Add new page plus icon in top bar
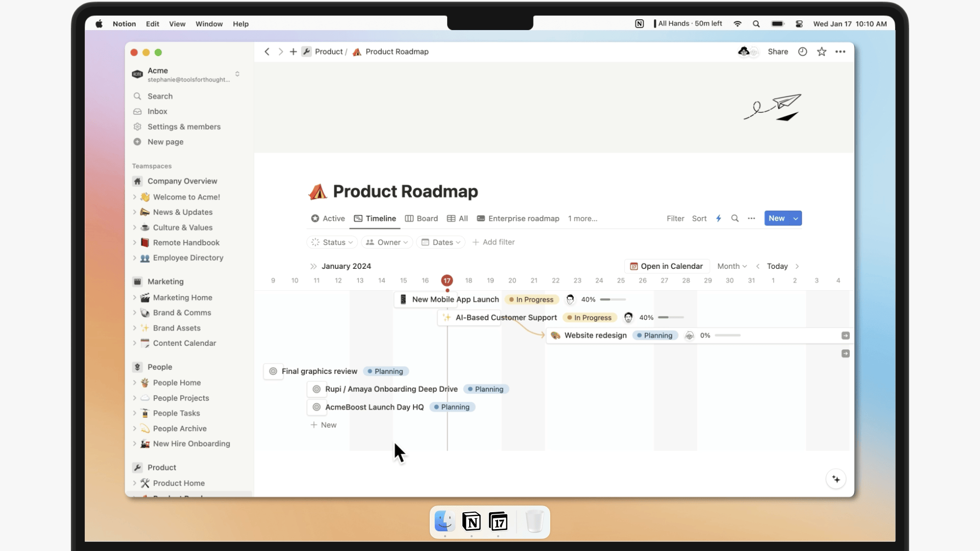The height and width of the screenshot is (551, 980). pyautogui.click(x=293, y=52)
